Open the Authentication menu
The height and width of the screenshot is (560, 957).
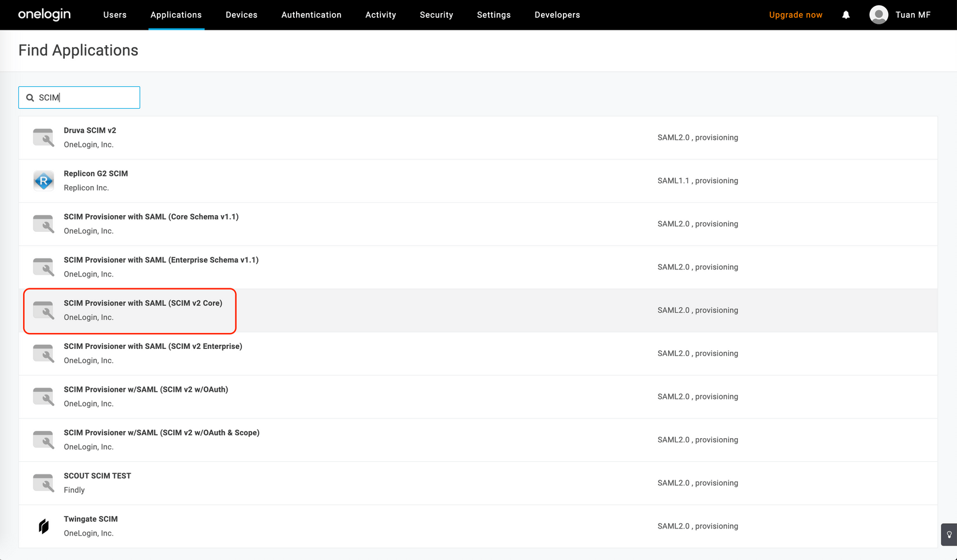pos(311,15)
